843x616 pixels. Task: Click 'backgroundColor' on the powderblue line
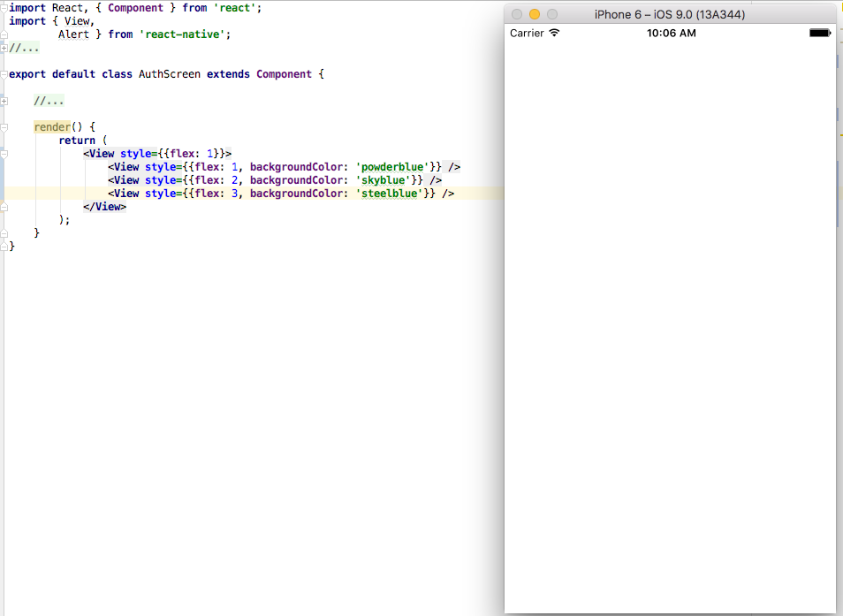[296, 167]
